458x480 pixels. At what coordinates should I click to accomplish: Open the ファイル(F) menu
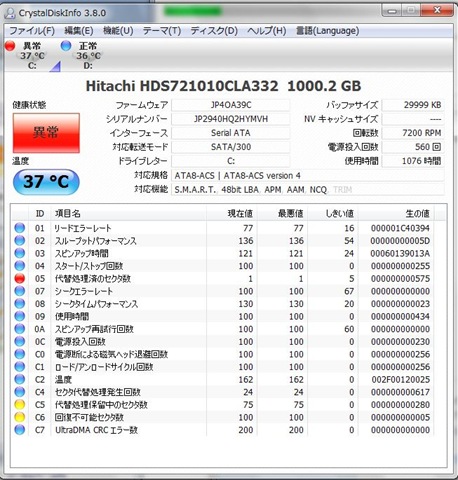click(x=32, y=31)
